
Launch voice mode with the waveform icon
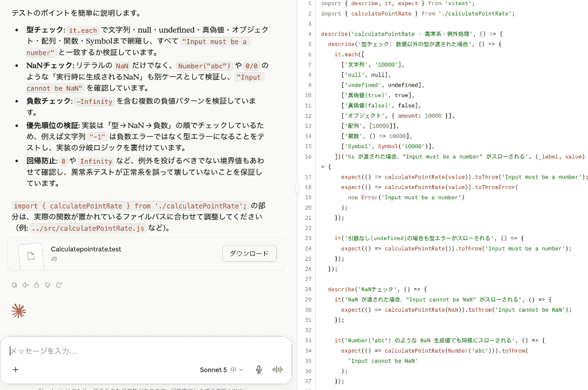point(277,370)
